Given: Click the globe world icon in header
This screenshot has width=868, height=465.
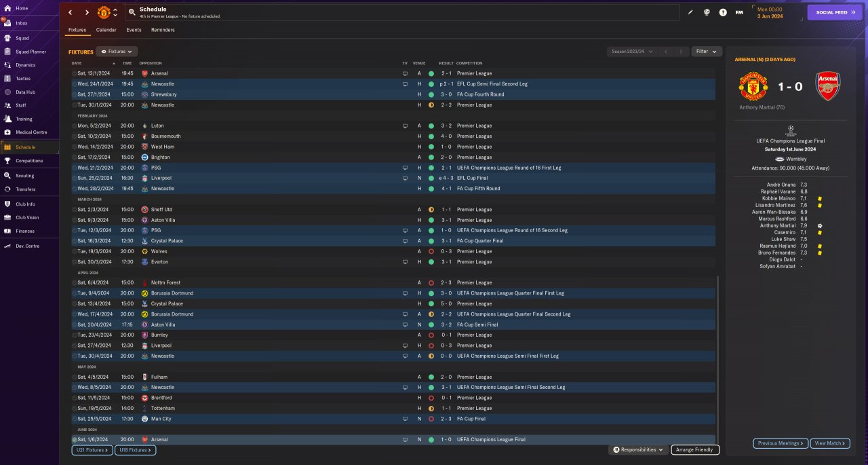Looking at the screenshot, I should click(x=707, y=12).
